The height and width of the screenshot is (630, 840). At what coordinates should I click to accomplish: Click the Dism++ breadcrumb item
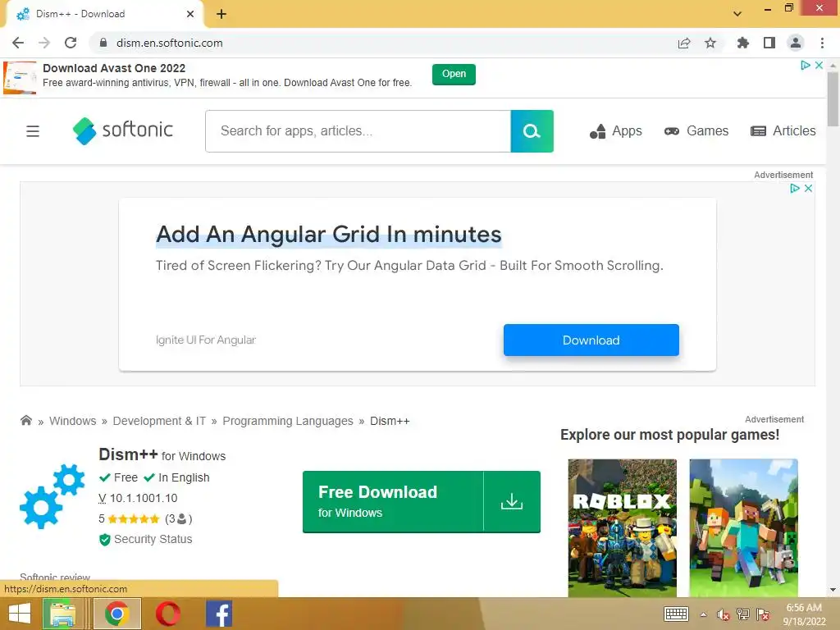(x=390, y=421)
